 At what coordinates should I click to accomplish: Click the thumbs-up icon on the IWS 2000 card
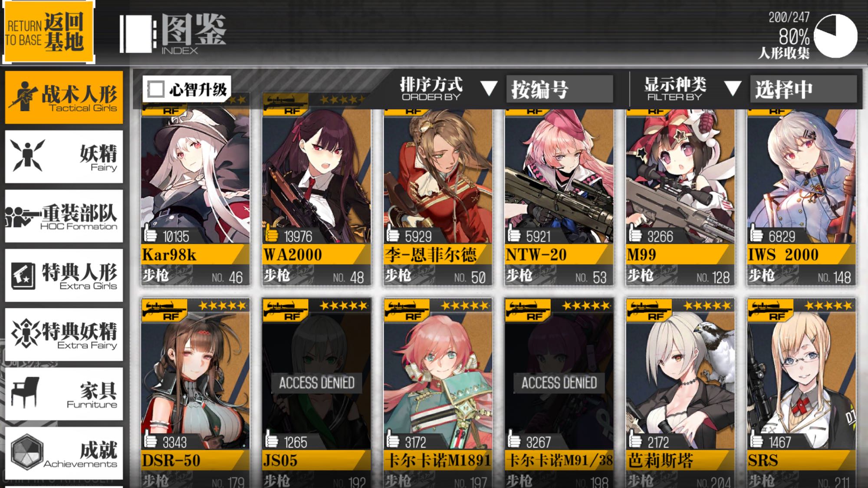756,234
